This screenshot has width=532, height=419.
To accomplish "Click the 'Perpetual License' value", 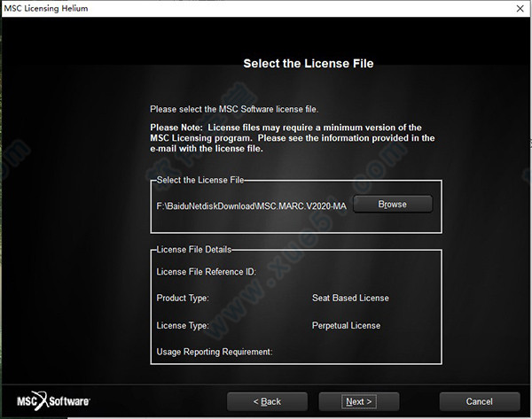I will tap(346, 326).
